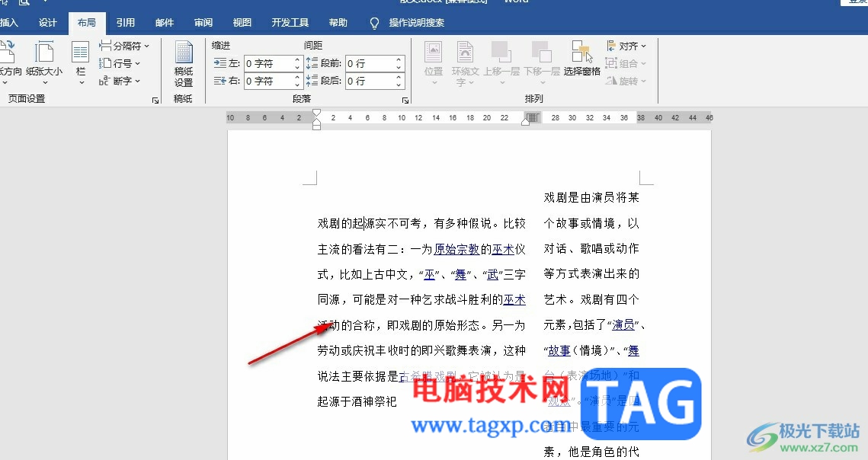Screen dimensions: 868x460
Task: Open the 组合 group dropdown
Action: pyautogui.click(x=626, y=63)
